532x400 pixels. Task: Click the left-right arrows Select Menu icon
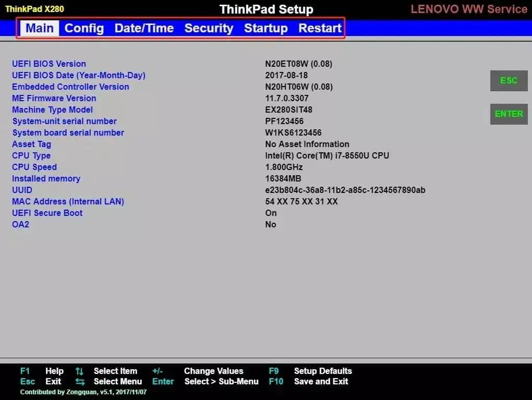pyautogui.click(x=80, y=382)
